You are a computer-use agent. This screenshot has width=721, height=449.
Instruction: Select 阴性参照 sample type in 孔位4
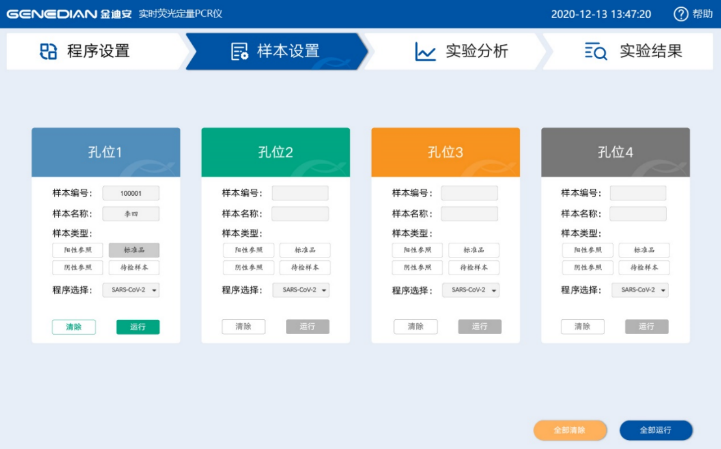pyautogui.click(x=587, y=268)
